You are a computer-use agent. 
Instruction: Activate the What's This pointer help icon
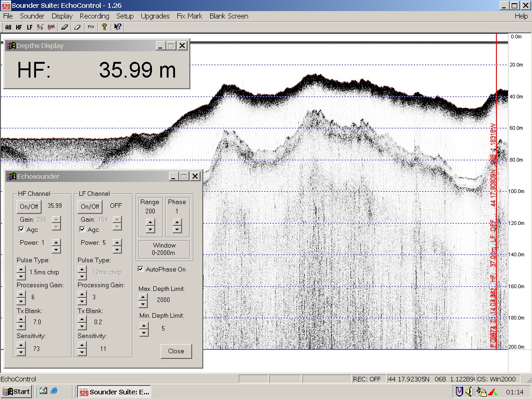click(x=118, y=27)
